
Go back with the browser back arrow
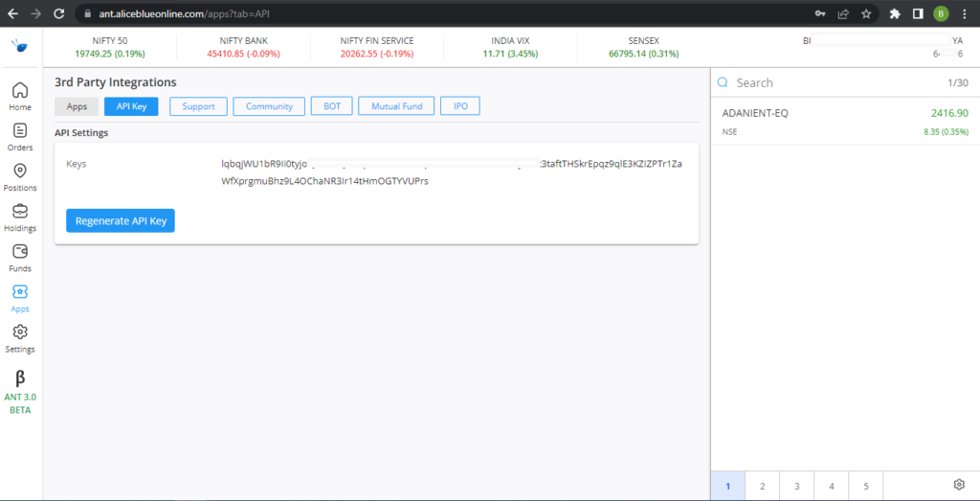click(12, 13)
